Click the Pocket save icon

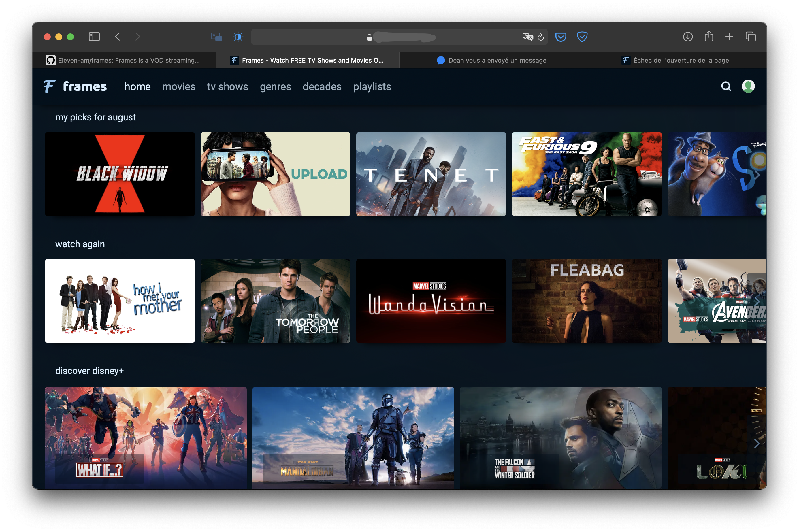[561, 37]
